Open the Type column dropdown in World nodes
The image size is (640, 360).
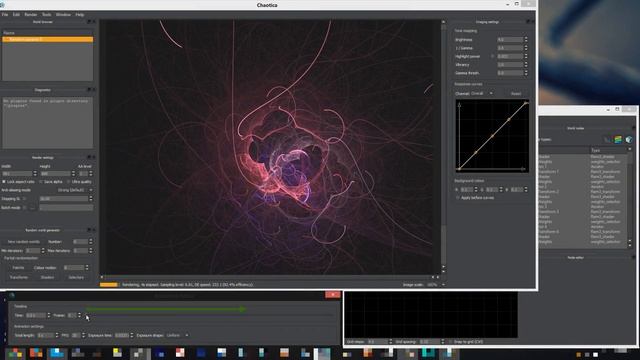630,150
